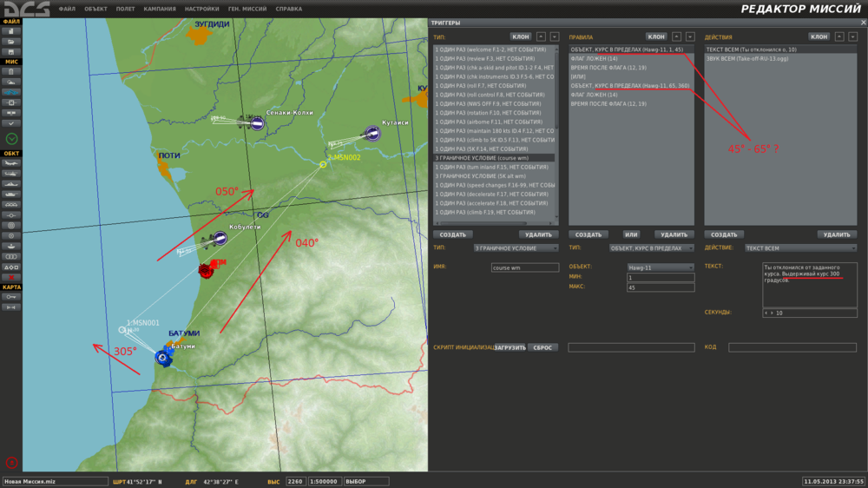Click the red exit icon at bottom-left

[x=10, y=462]
